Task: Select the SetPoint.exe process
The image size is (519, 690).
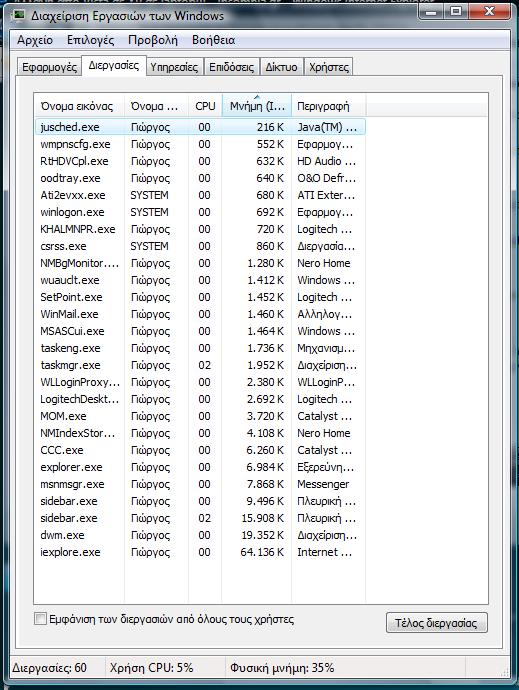Action: pyautogui.click(x=200, y=297)
